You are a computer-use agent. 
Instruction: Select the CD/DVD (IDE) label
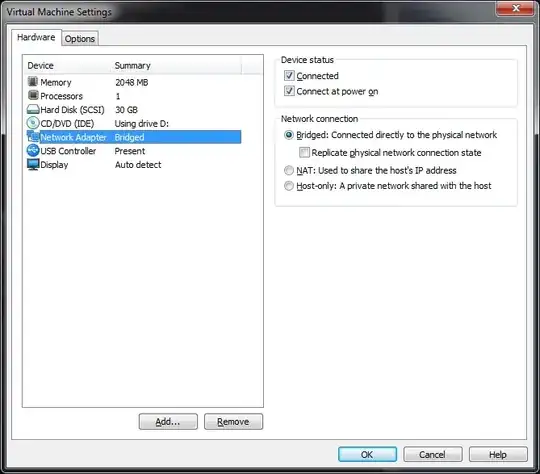(x=67, y=123)
